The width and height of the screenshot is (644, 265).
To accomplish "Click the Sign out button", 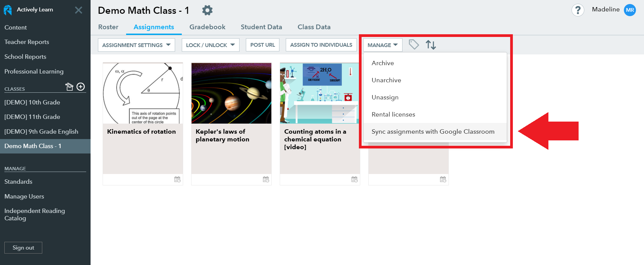I will click(x=23, y=248).
